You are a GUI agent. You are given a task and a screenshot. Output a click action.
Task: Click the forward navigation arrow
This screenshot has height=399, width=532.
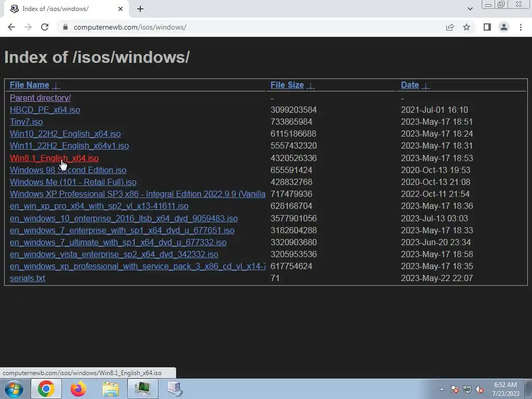click(28, 27)
